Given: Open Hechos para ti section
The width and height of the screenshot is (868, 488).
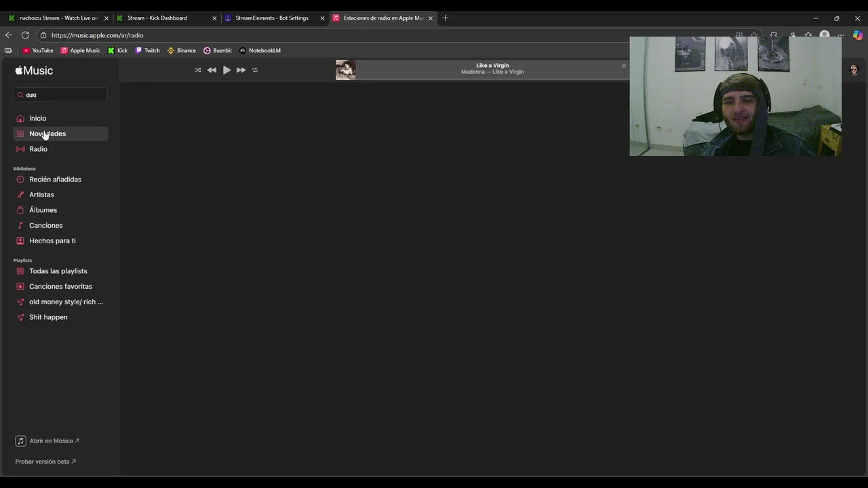Looking at the screenshot, I should [x=60, y=241].
